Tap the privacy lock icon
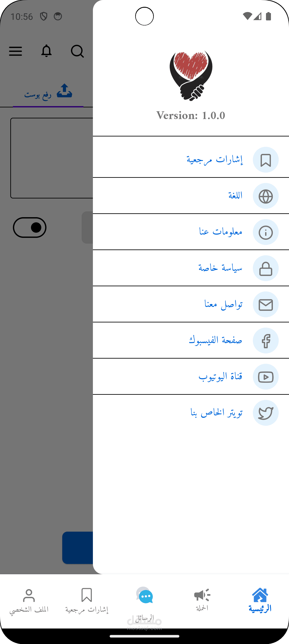The image size is (289, 644). [x=266, y=268]
